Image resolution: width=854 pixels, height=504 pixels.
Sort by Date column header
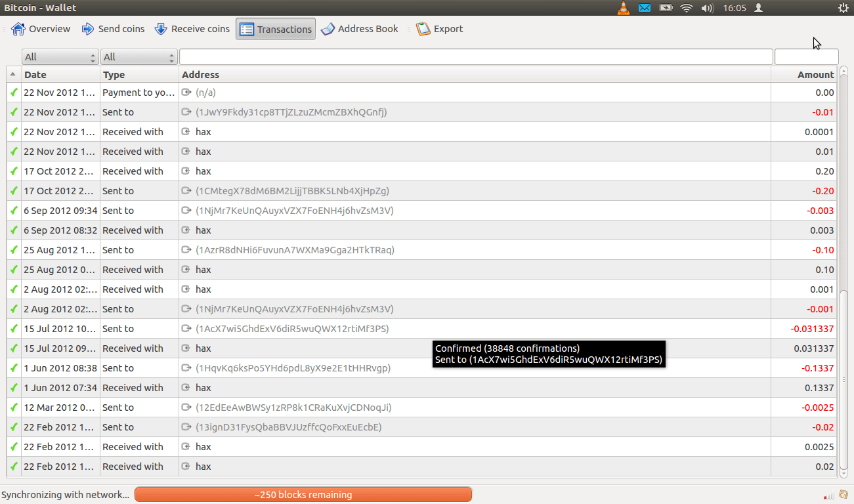pyautogui.click(x=61, y=75)
